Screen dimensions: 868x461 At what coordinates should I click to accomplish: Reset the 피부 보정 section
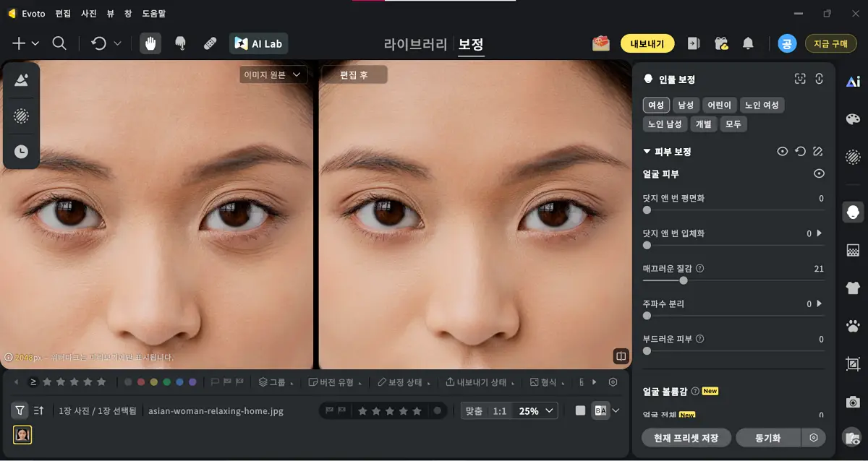click(800, 152)
